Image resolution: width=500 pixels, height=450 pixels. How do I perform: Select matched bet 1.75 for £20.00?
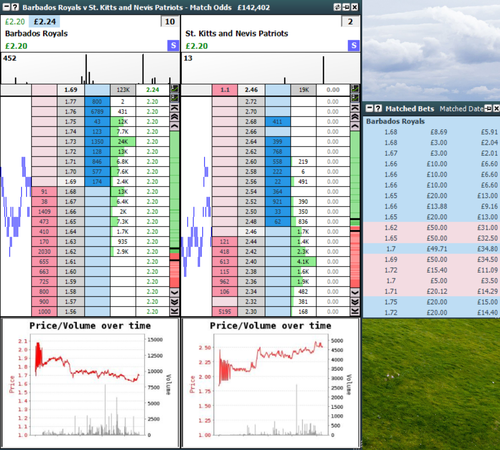pos(432,302)
